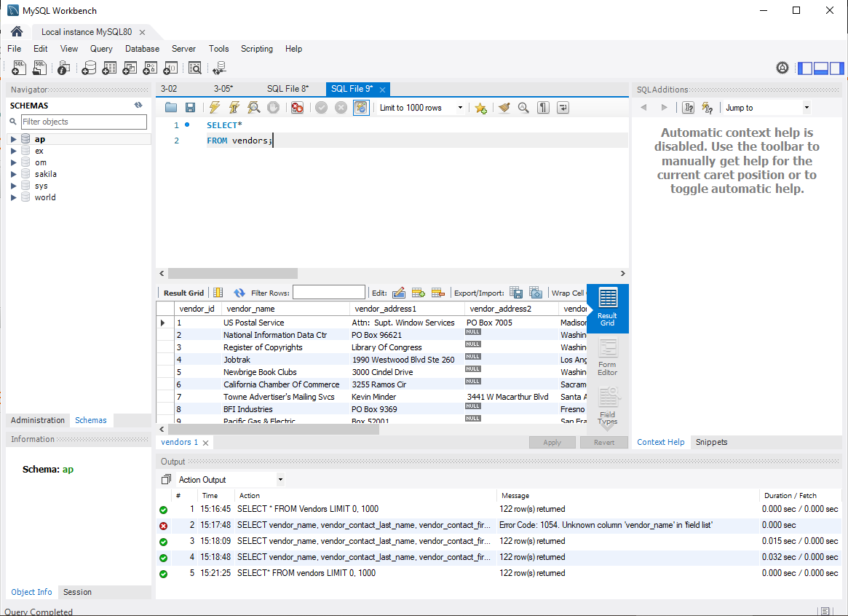848x616 pixels.
Task: Expand the sakila schema in Navigator
Action: pyautogui.click(x=14, y=174)
